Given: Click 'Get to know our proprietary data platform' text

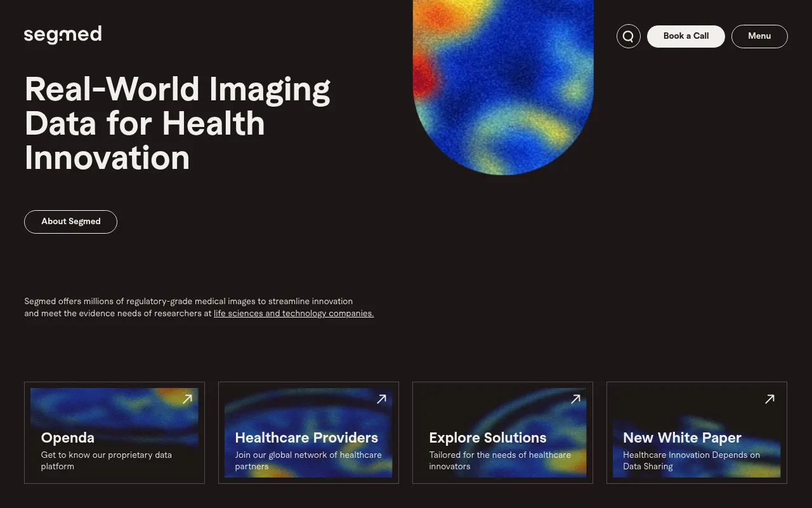Looking at the screenshot, I should [x=107, y=460].
